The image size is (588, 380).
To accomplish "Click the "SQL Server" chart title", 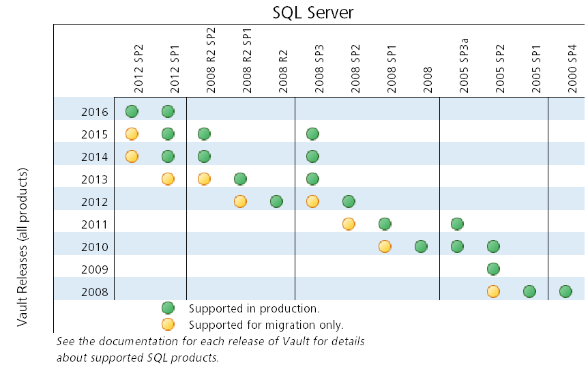I will tap(312, 12).
